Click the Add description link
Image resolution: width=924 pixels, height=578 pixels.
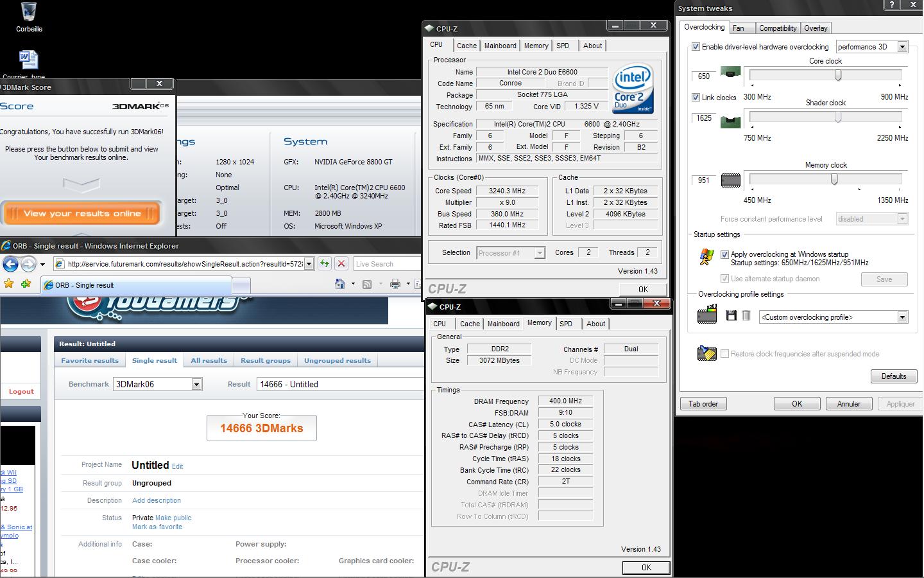click(157, 500)
